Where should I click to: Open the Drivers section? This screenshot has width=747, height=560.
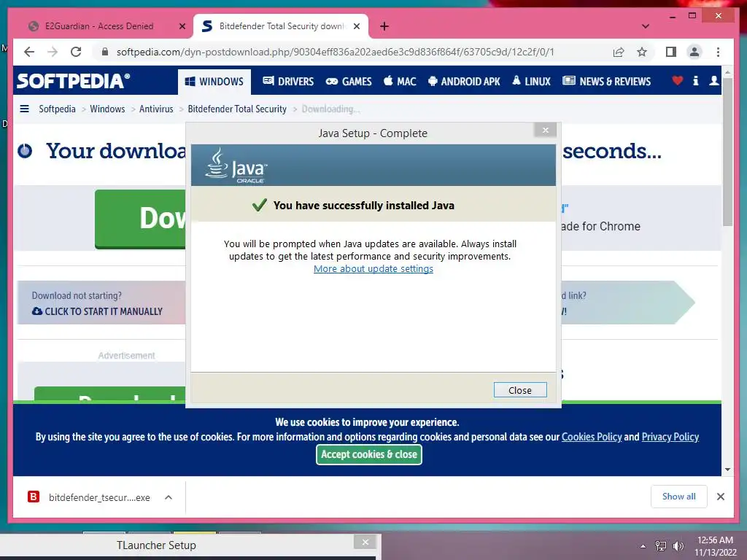click(288, 82)
